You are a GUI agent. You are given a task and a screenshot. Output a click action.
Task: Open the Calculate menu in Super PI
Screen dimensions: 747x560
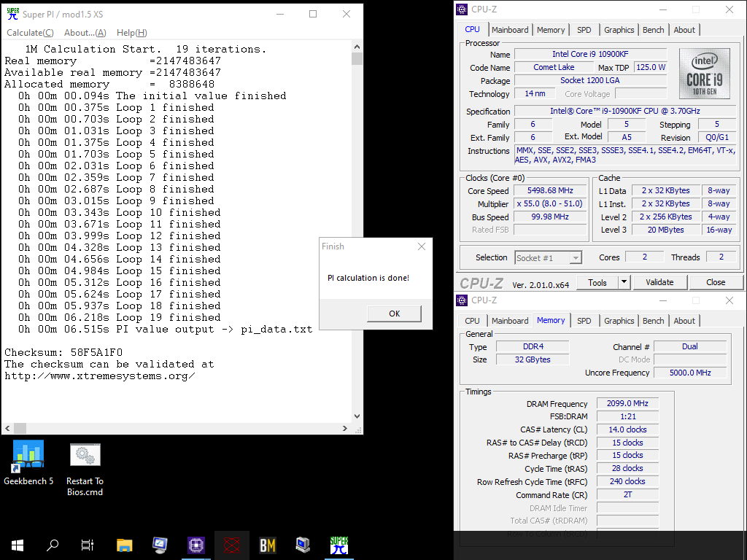coord(30,33)
